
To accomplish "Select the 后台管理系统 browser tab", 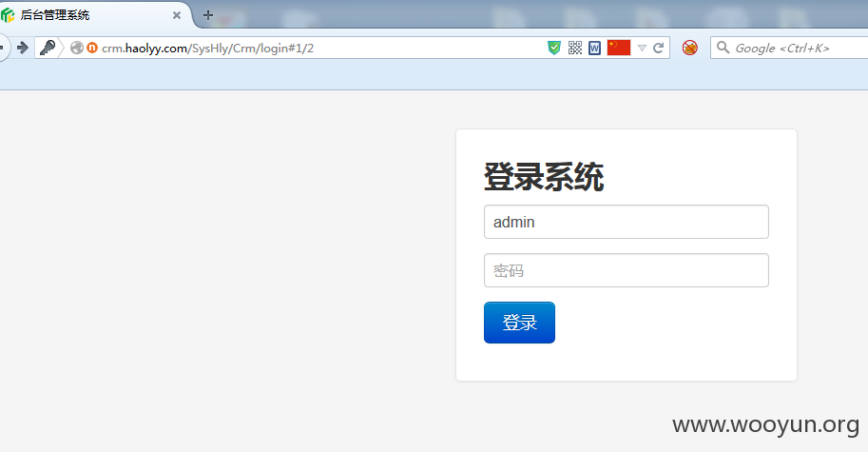I will coord(94,15).
